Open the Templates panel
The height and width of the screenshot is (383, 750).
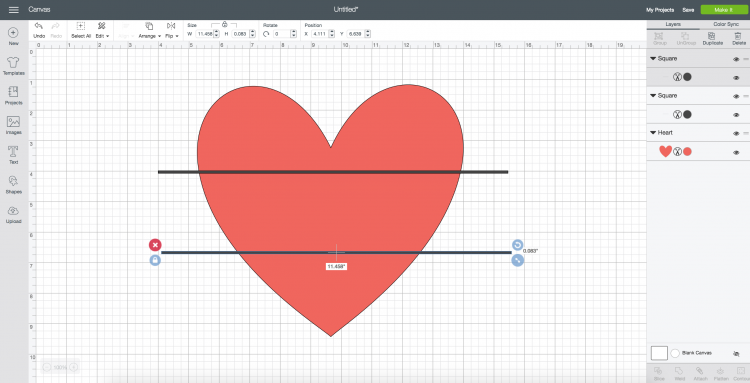pyautogui.click(x=13, y=66)
